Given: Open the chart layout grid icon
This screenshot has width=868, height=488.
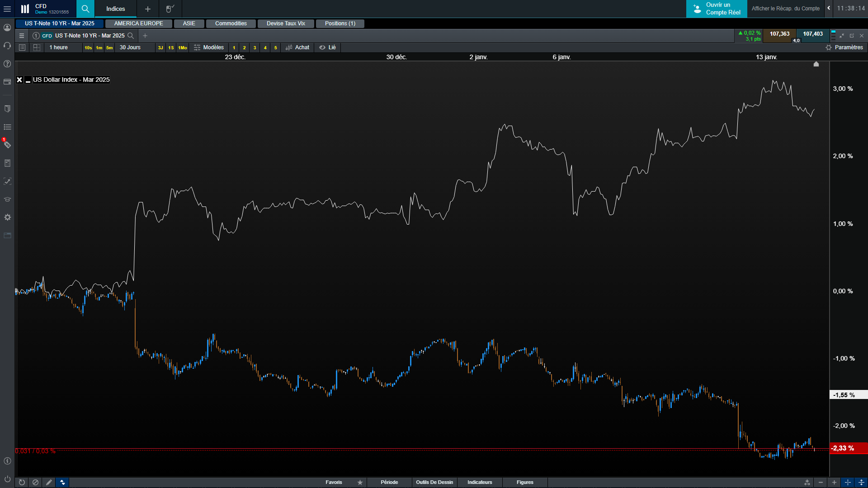Looking at the screenshot, I should click(x=37, y=47).
